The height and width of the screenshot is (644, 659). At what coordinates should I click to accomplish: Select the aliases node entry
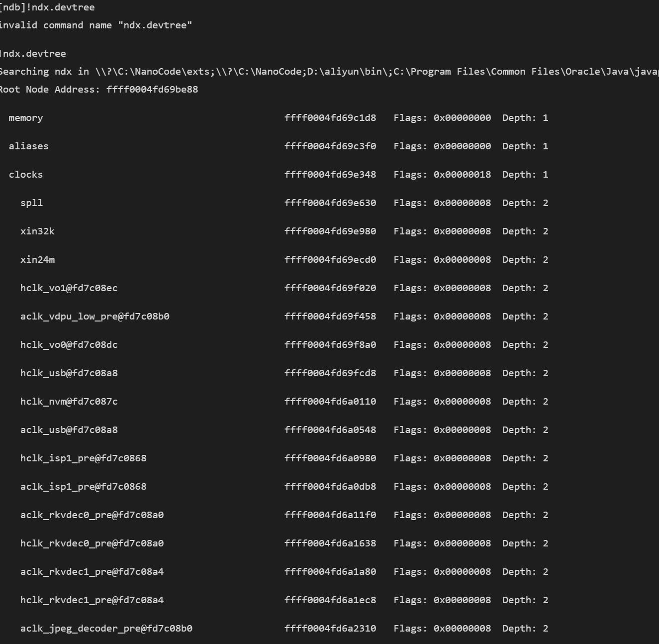tap(29, 146)
